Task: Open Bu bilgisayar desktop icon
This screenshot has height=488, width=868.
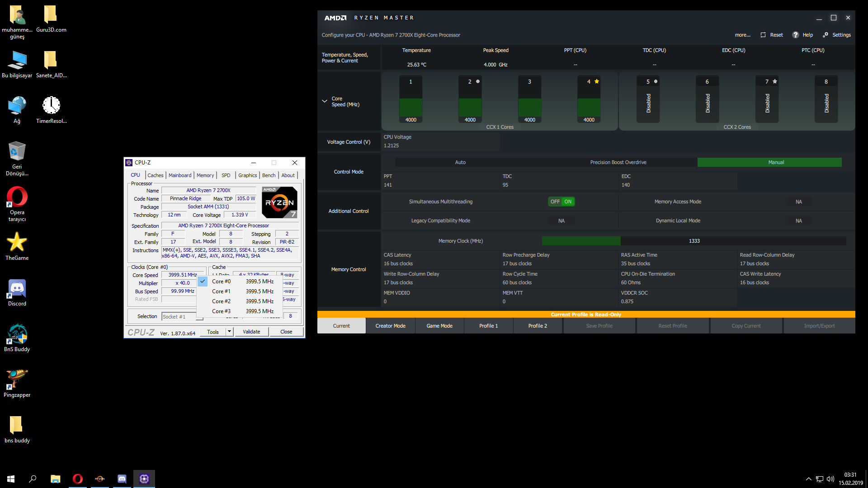Action: (x=17, y=65)
